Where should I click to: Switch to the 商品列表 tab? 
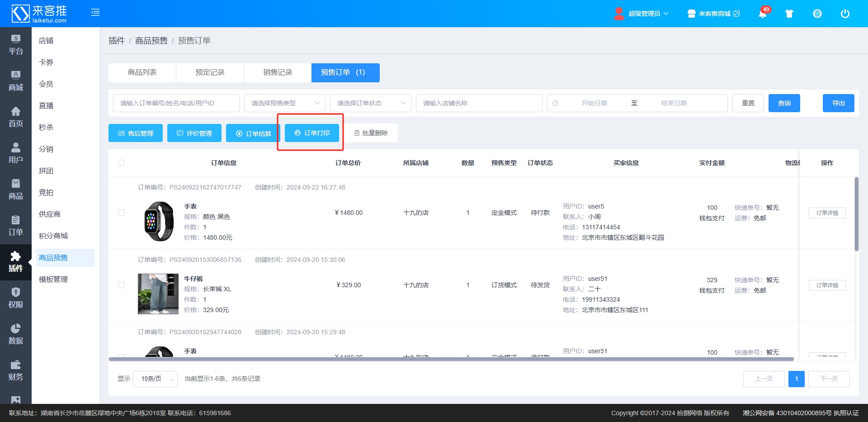pyautogui.click(x=142, y=72)
